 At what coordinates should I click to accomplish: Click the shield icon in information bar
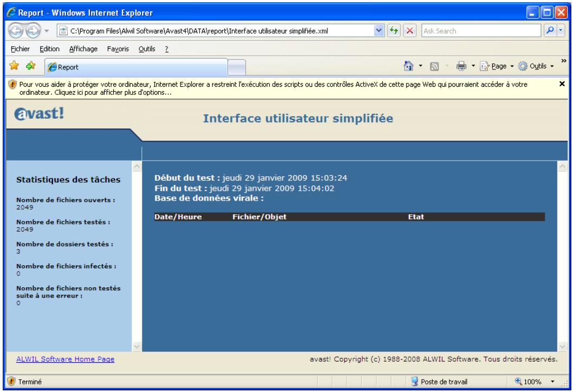[x=12, y=85]
